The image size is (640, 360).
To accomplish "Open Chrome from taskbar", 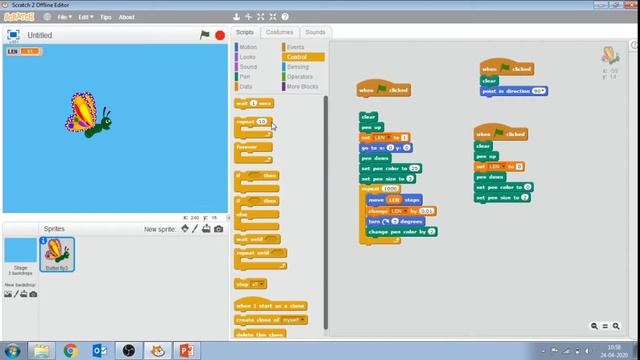I will tap(71, 351).
